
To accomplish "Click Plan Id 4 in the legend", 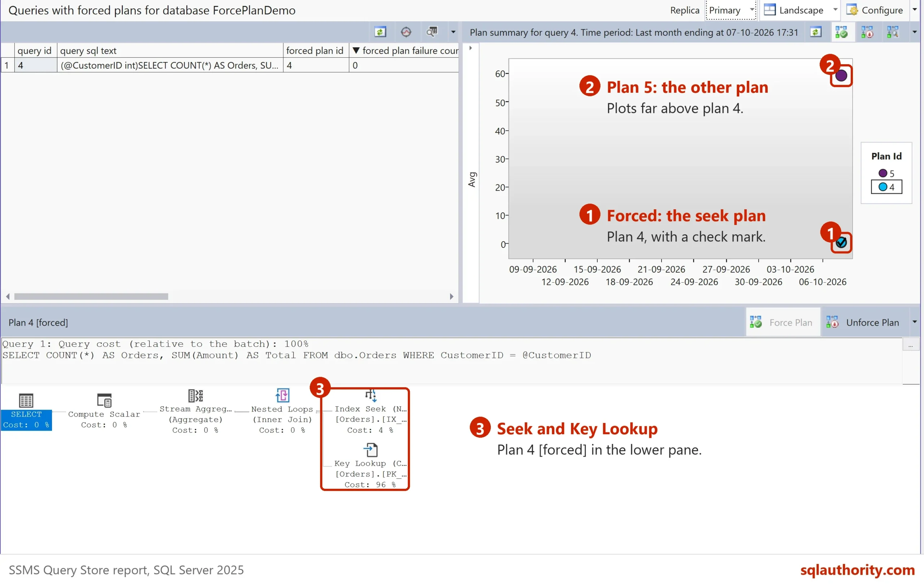I will (886, 187).
